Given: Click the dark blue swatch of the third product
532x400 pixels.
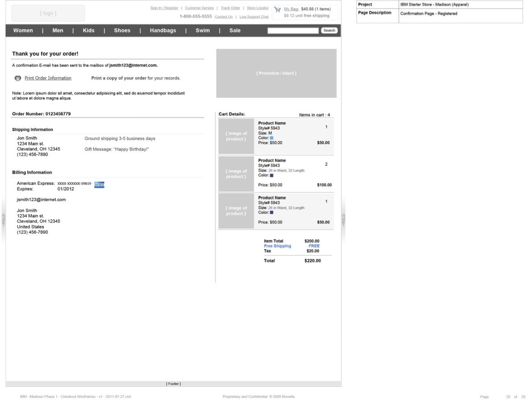Looking at the screenshot, I should pos(272,212).
